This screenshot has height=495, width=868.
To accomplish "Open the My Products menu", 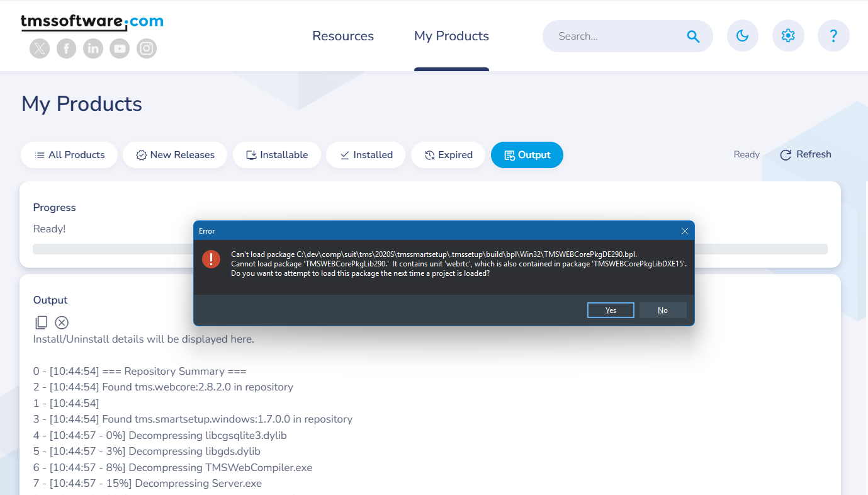I will (x=451, y=36).
